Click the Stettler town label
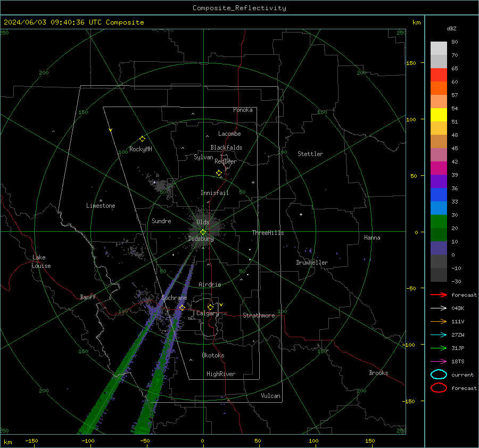 (x=310, y=154)
